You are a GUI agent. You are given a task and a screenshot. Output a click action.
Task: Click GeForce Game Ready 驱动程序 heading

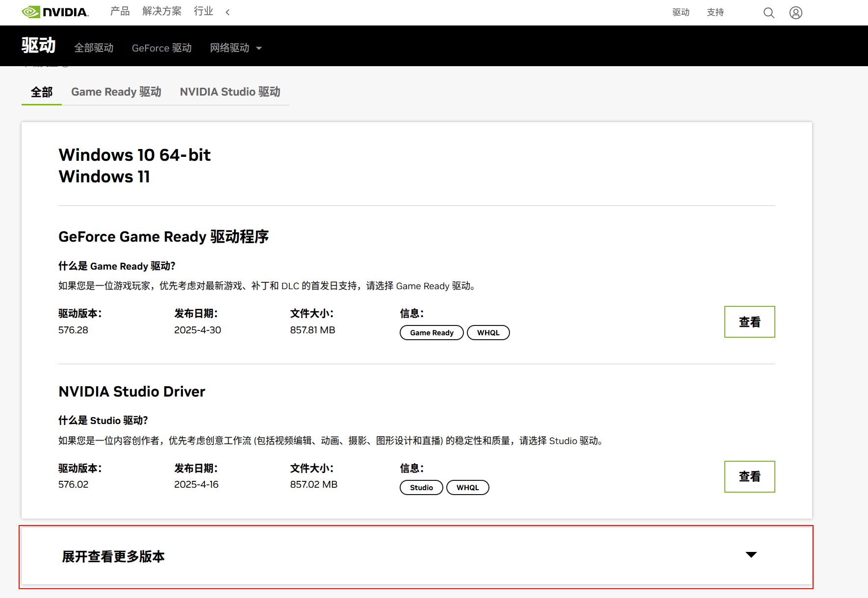point(163,237)
